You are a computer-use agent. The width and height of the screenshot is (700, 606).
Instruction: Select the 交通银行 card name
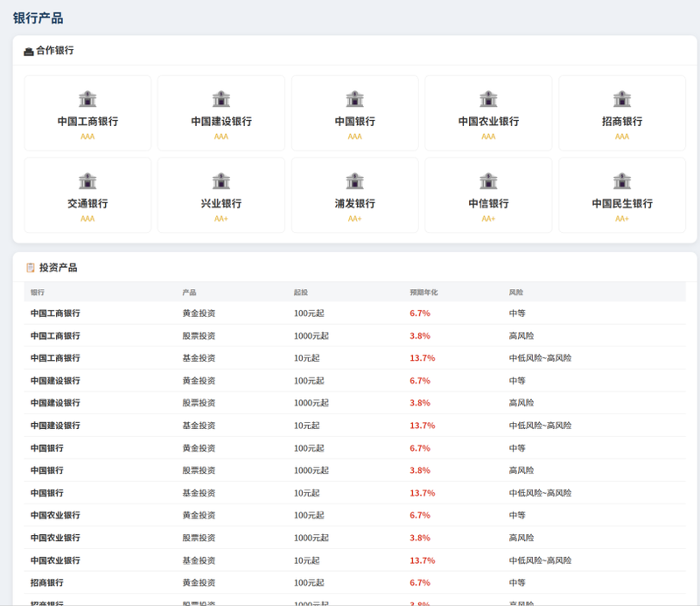87,203
